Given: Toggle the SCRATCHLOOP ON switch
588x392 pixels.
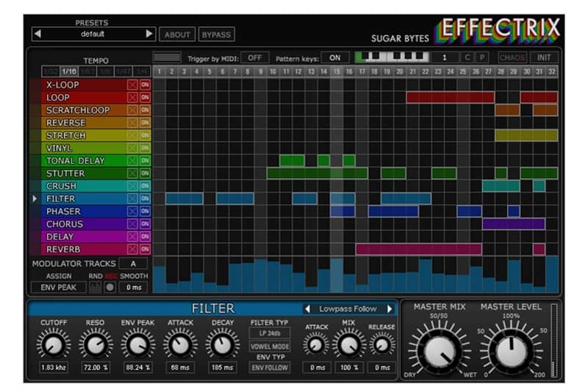Looking at the screenshot, I should [145, 110].
